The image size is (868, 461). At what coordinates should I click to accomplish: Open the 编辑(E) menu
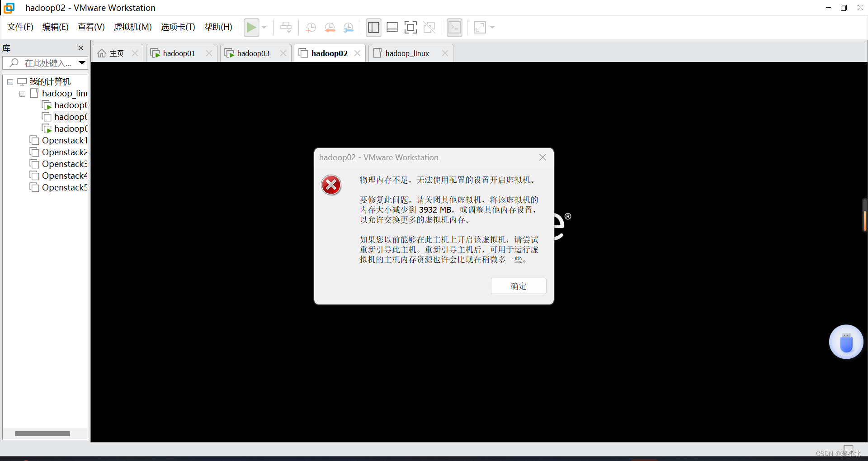pyautogui.click(x=56, y=27)
